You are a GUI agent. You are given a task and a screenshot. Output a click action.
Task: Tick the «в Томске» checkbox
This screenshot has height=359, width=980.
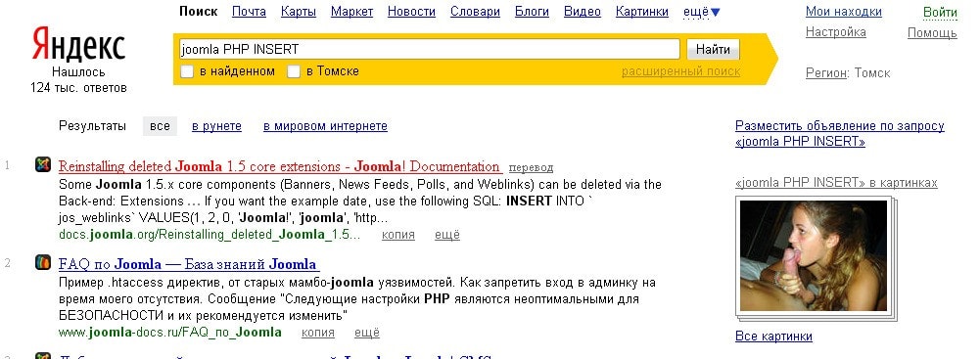tap(294, 71)
